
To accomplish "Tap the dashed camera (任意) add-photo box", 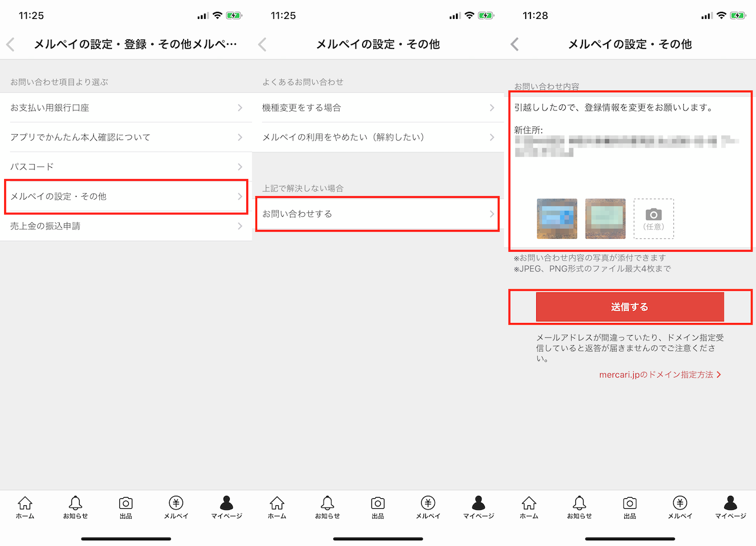I will [653, 219].
